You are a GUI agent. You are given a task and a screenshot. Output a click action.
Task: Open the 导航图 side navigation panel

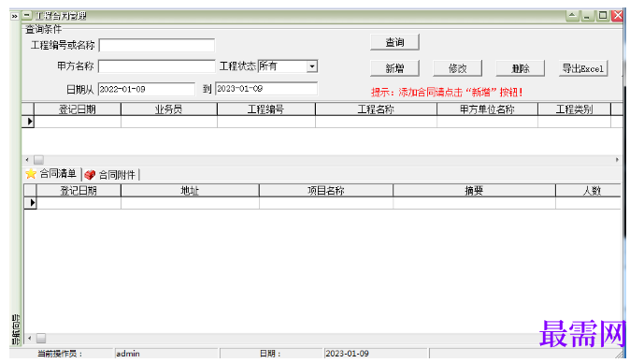pyautogui.click(x=16, y=329)
